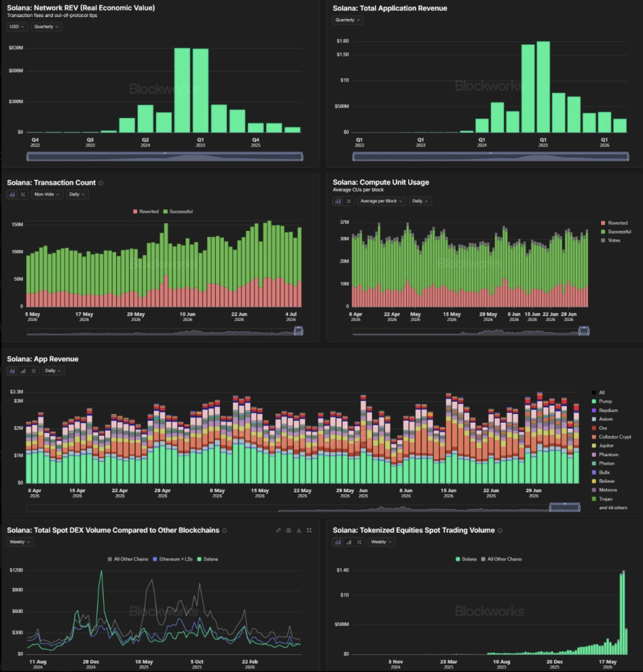Open the Non-Vote filter dropdown

tap(47, 194)
